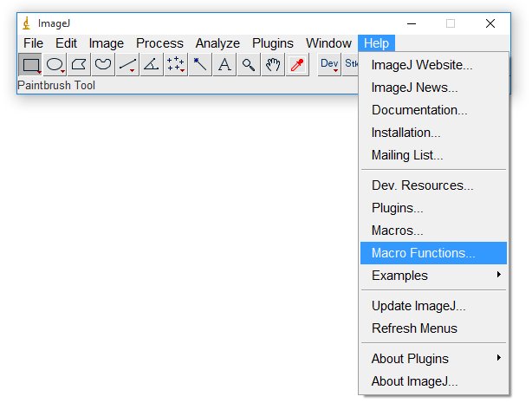Open the Process menu
532x416 pixels.
(x=159, y=43)
